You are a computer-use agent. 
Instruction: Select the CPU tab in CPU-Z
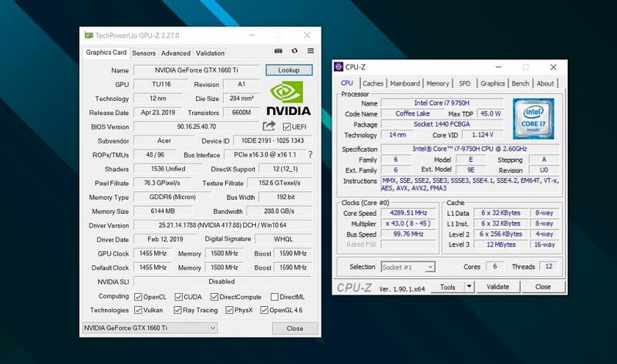point(346,83)
